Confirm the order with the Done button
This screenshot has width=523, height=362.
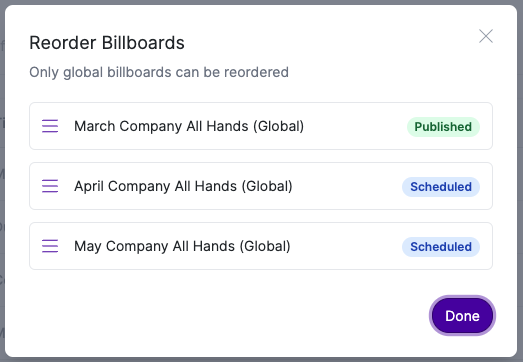pyautogui.click(x=462, y=316)
